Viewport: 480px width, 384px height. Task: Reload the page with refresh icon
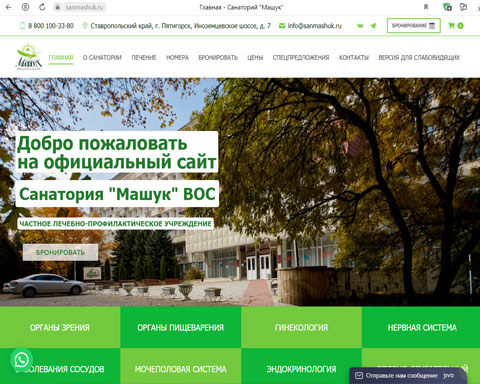pos(42,7)
